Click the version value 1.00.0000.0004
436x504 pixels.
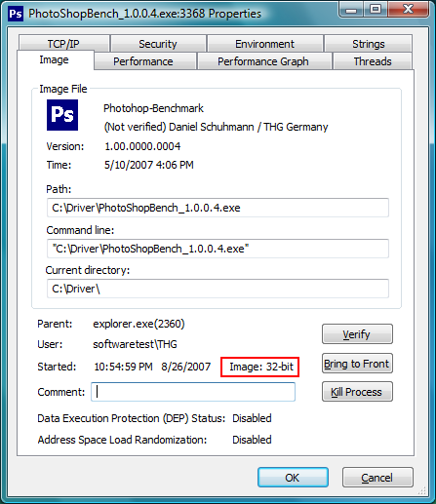coord(142,146)
